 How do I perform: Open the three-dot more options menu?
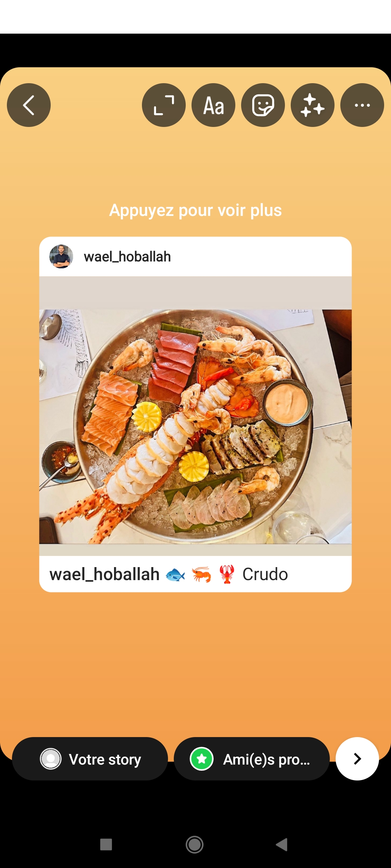[362, 105]
